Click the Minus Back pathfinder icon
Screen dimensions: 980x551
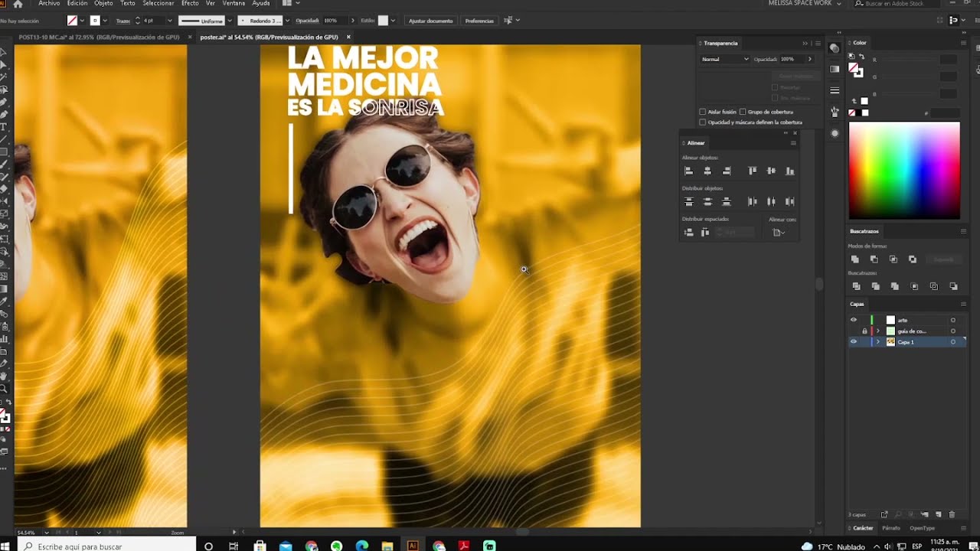pos(953,286)
